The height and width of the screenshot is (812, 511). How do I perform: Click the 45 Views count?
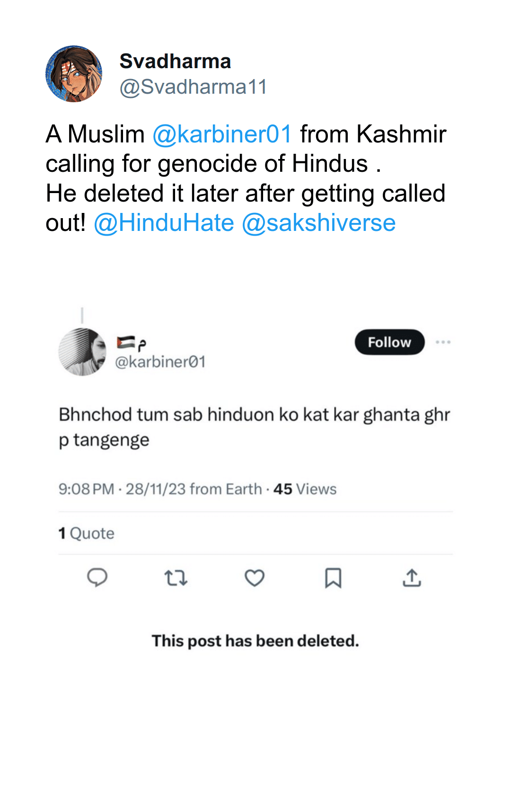(305, 489)
